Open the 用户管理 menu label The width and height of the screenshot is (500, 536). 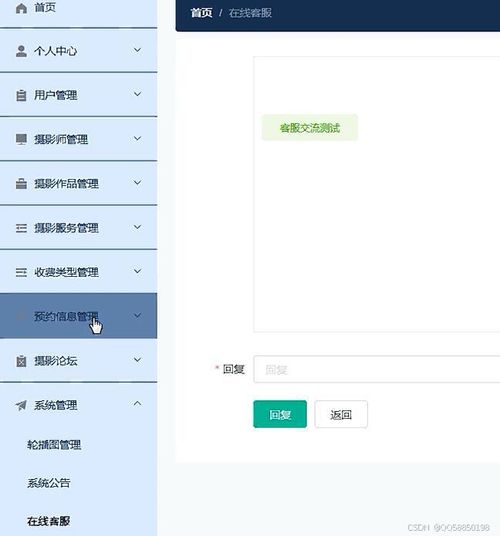point(55,95)
